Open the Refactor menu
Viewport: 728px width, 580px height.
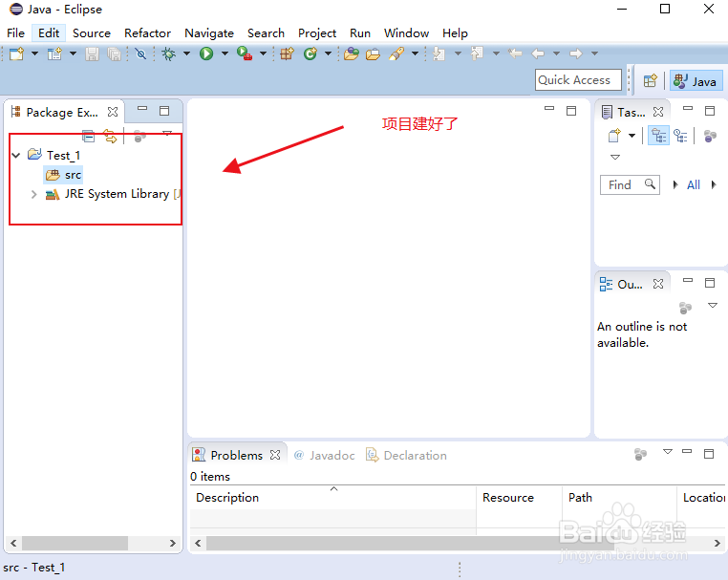click(x=147, y=33)
